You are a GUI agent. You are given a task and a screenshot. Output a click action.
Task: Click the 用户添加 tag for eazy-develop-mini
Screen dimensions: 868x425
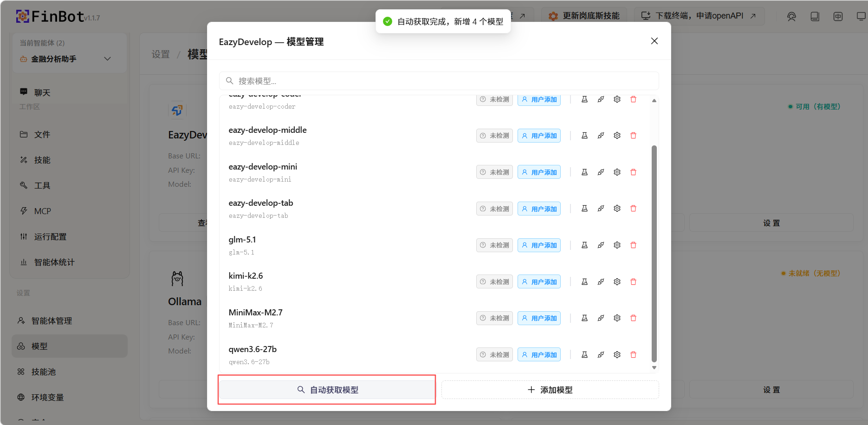[539, 172]
